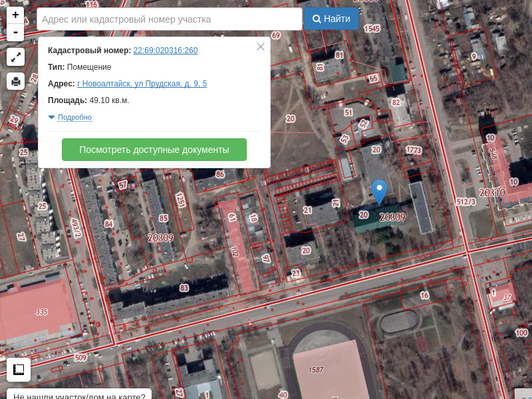The image size is (532, 399).
Task: Zoom in with the plus button
Action: 15,15
